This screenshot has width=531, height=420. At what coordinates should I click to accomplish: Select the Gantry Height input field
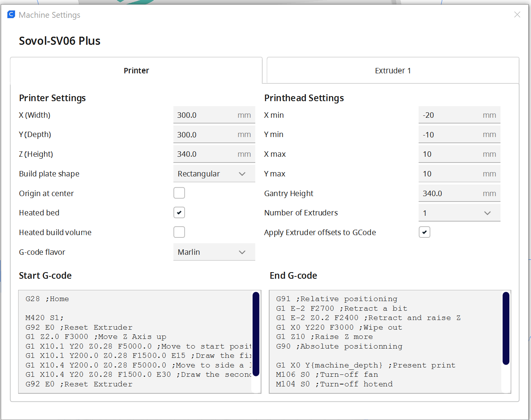(x=450, y=193)
